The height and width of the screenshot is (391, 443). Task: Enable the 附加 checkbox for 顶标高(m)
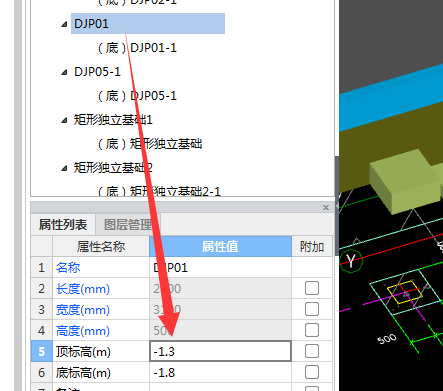312,351
